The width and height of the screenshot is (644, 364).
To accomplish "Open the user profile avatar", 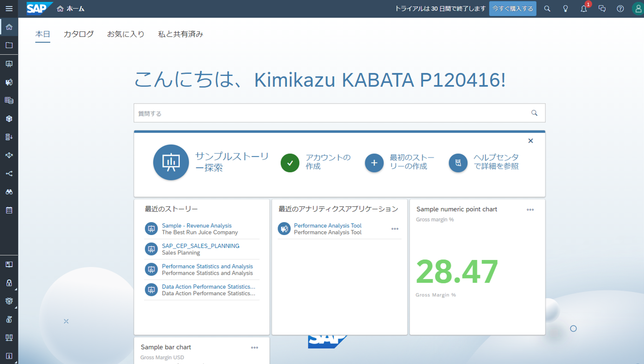I will tap(638, 9).
